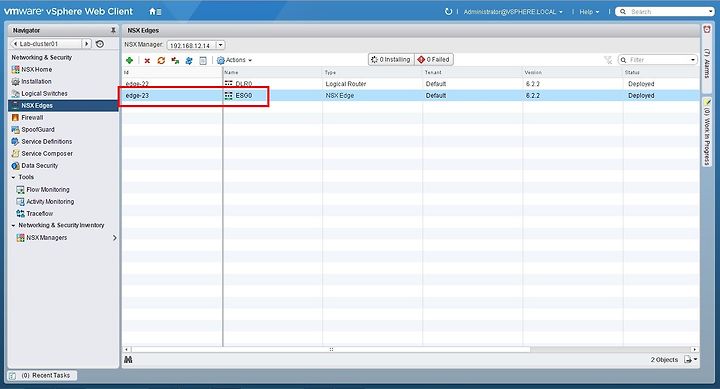Select the edge-23 row Id cell
Screen dimensions: 720x389
click(x=172, y=96)
